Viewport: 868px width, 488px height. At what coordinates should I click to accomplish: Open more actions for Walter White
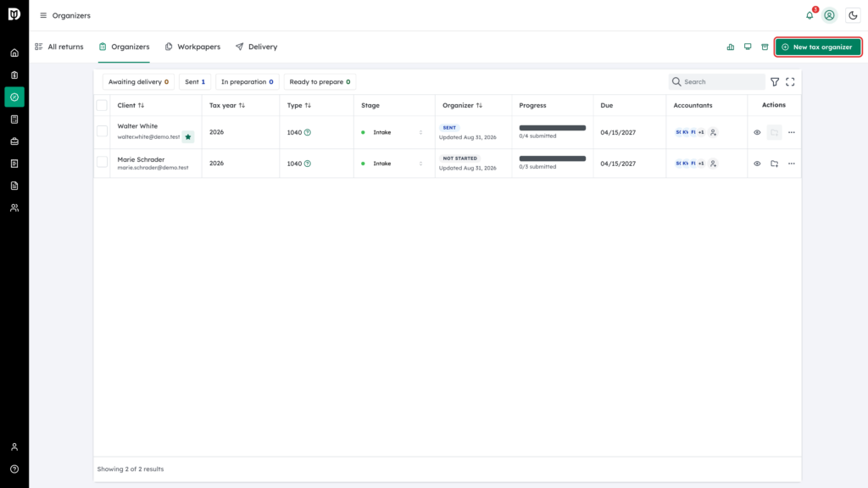click(792, 132)
